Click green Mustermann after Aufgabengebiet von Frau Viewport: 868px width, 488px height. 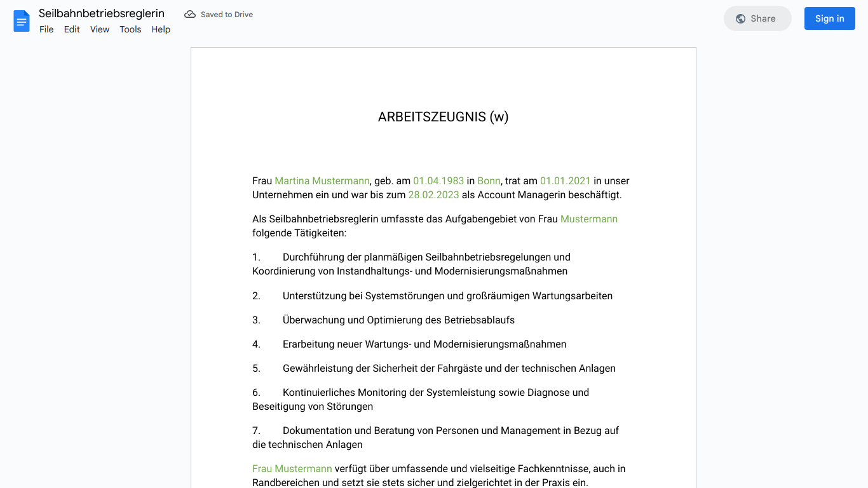(x=589, y=219)
